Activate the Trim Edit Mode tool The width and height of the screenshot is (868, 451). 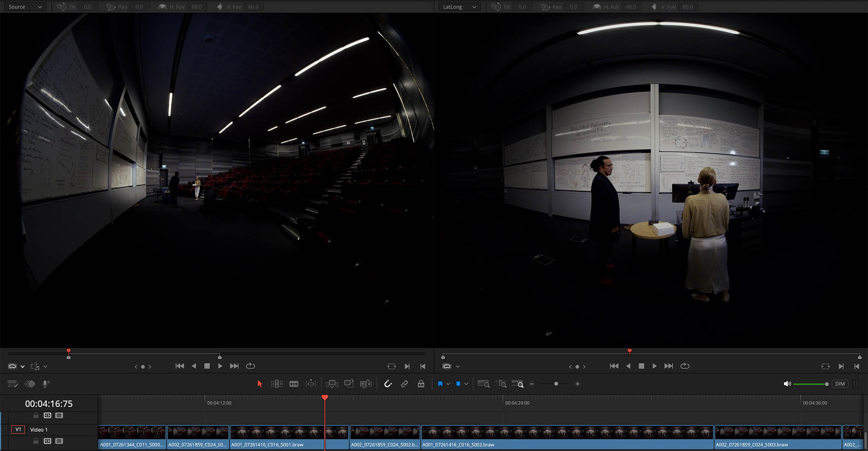pyautogui.click(x=276, y=384)
